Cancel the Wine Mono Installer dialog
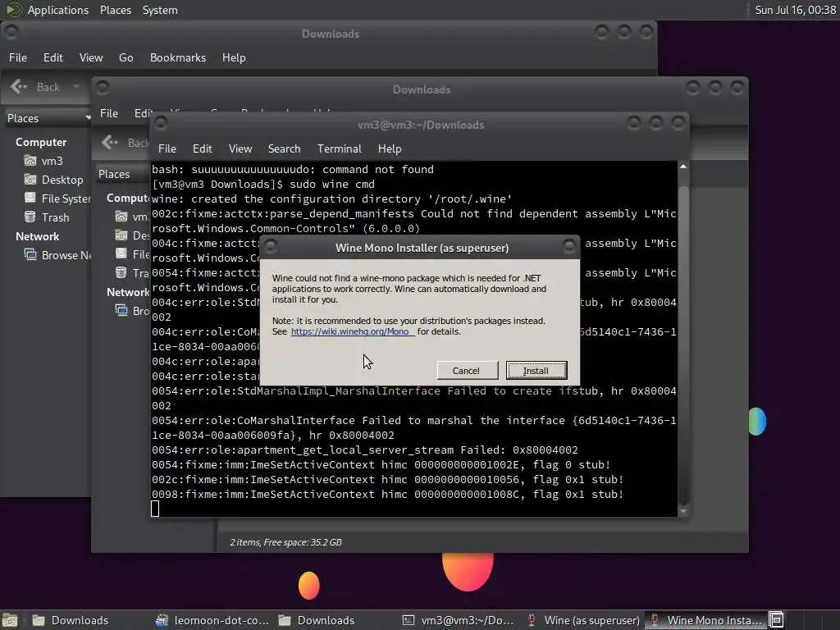Viewport: 840px width, 630px height. [467, 370]
